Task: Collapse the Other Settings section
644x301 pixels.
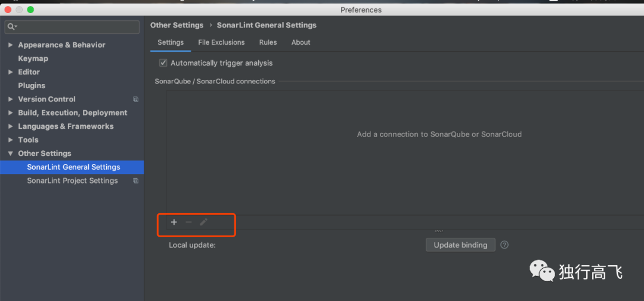Action: tap(10, 154)
